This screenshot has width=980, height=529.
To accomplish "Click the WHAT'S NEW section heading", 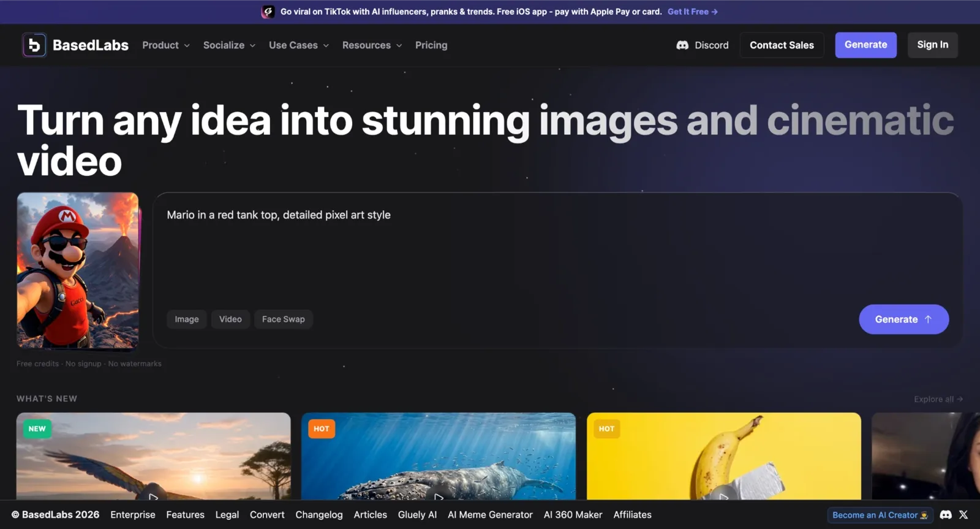I will point(47,399).
